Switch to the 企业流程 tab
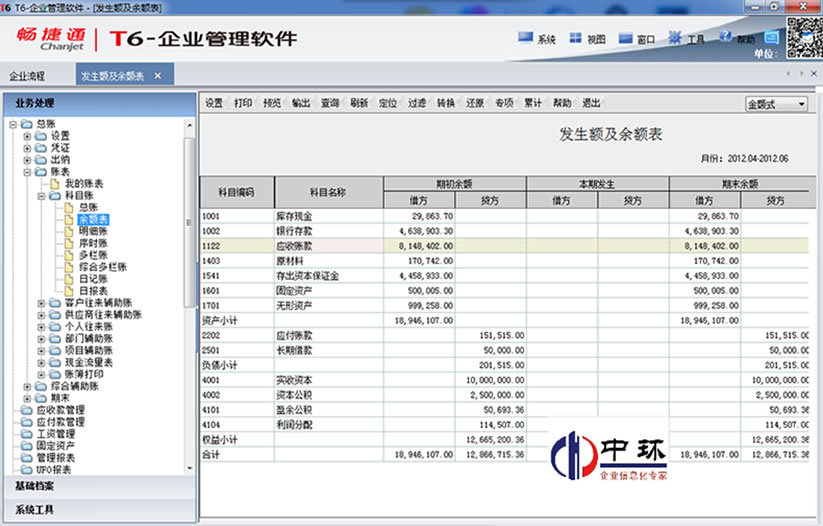The image size is (823, 526). [28, 76]
